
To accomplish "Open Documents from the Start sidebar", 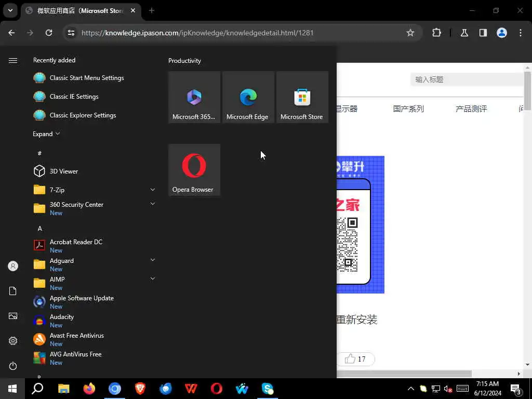I will [x=13, y=291].
